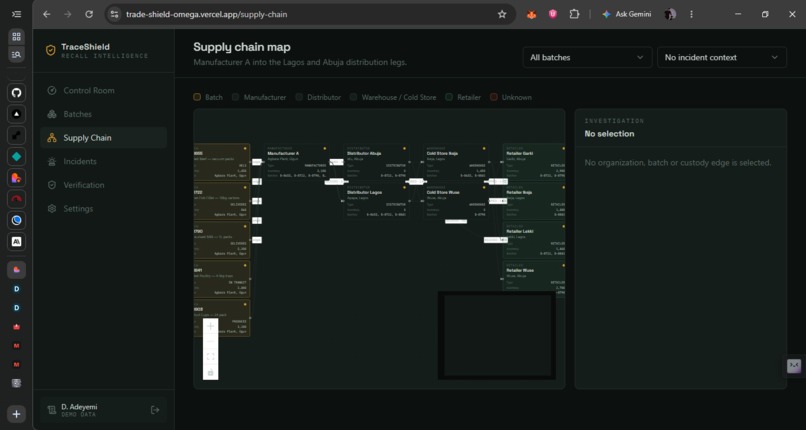Click the Manufacturer legend swatch
This screenshot has height=430, width=806.
pos(235,97)
